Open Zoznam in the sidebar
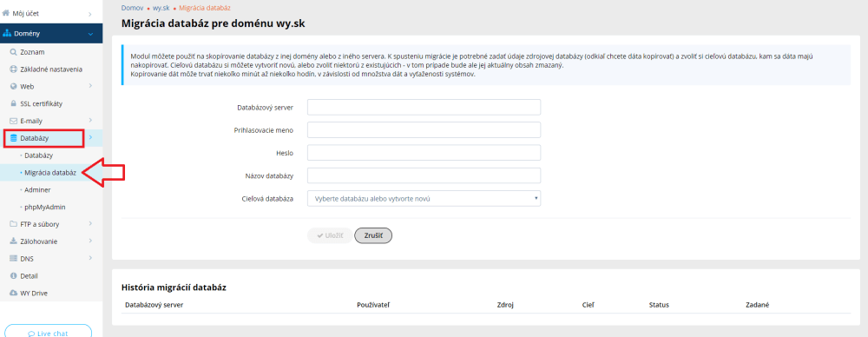Image resolution: width=868 pixels, height=337 pixels. (x=32, y=52)
